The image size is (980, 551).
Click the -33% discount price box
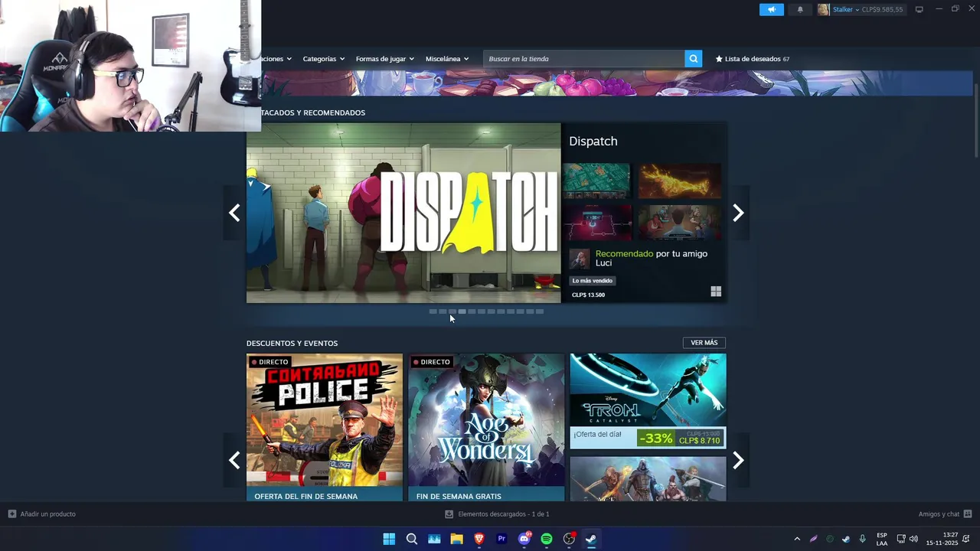point(680,439)
